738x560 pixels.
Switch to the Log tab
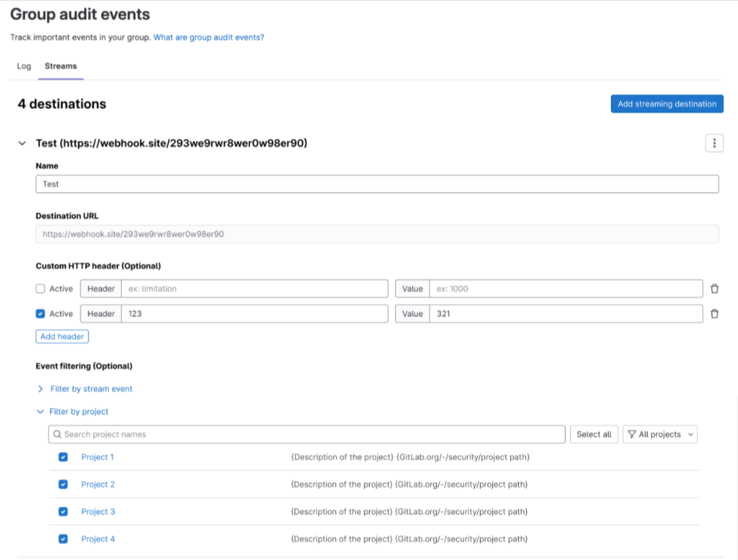[x=23, y=66]
